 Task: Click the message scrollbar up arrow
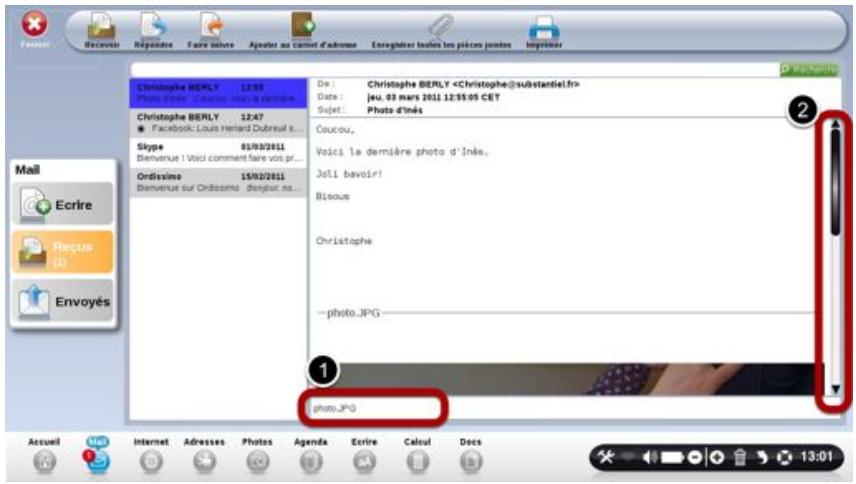pyautogui.click(x=835, y=124)
